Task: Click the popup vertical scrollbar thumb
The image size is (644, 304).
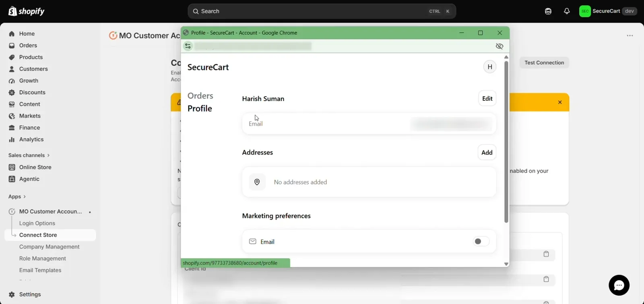Action: pos(506,142)
